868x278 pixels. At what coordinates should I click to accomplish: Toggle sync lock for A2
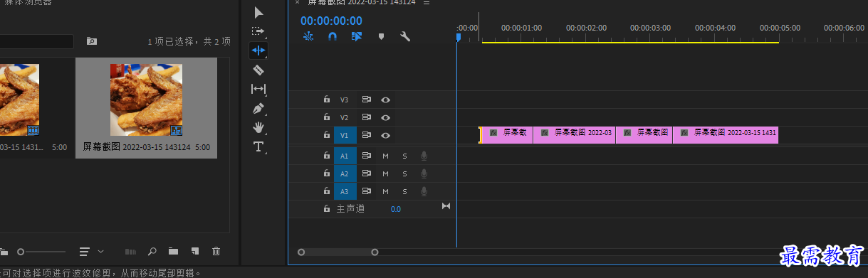(x=366, y=173)
